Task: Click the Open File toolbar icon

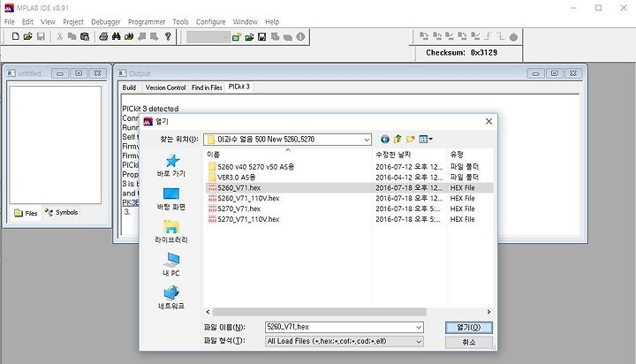Action: (27, 36)
